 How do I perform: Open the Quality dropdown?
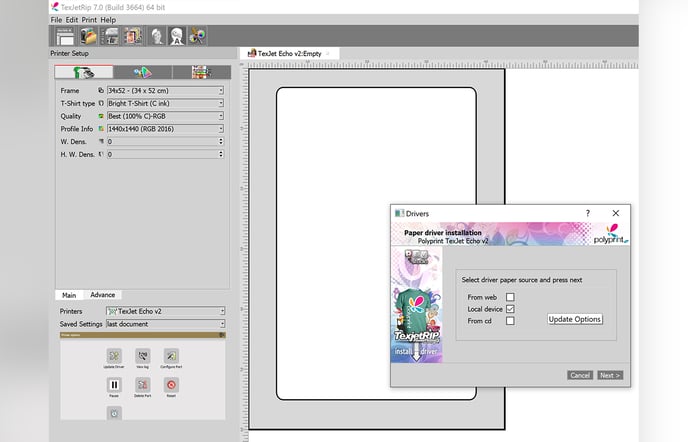pyautogui.click(x=165, y=116)
